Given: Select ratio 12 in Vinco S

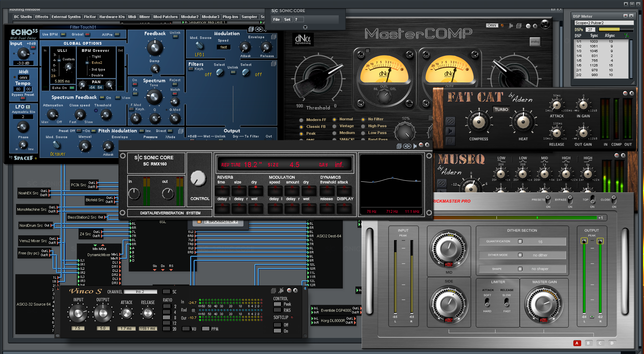Looking at the screenshot, I should pos(166,323).
